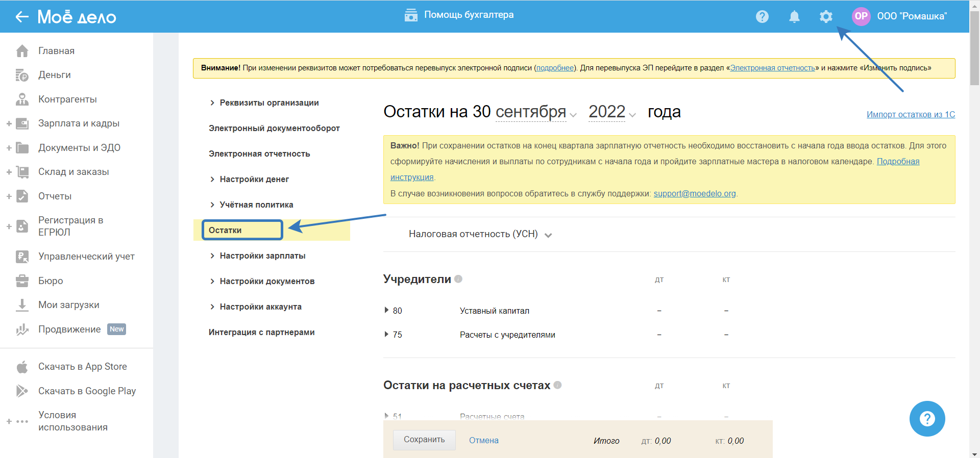Open Электронный документооборот settings
The image size is (980, 458).
tap(274, 129)
